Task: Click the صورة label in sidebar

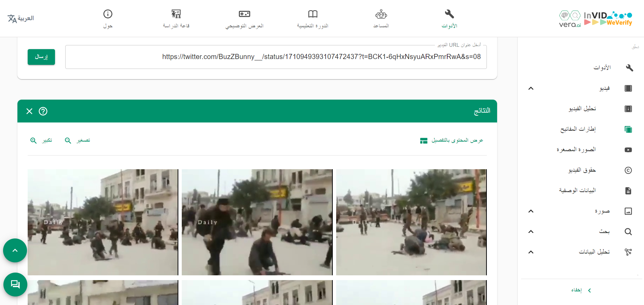Action: pyautogui.click(x=602, y=211)
